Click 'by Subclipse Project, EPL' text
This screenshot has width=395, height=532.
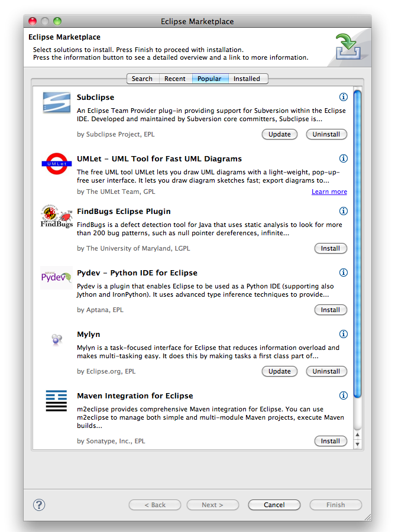point(116,134)
